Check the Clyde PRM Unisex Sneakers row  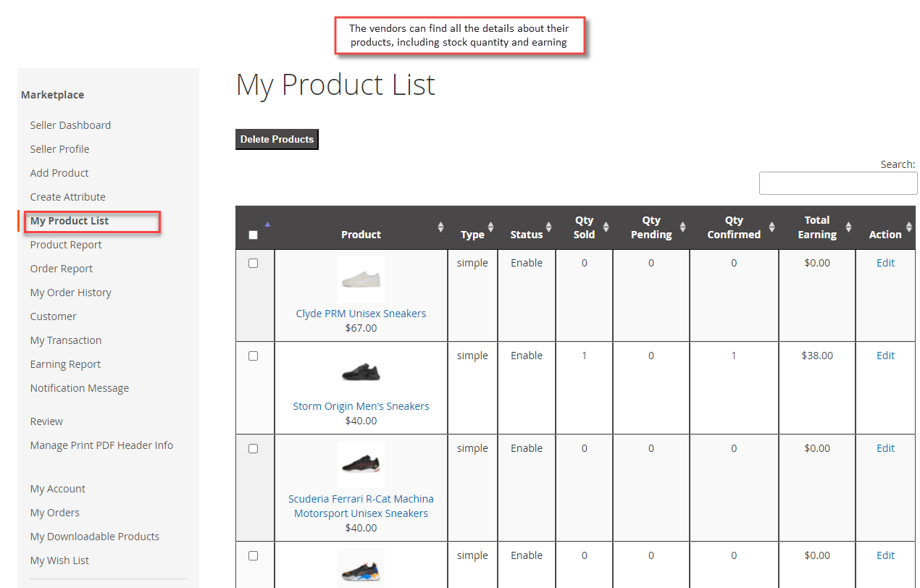[x=253, y=263]
